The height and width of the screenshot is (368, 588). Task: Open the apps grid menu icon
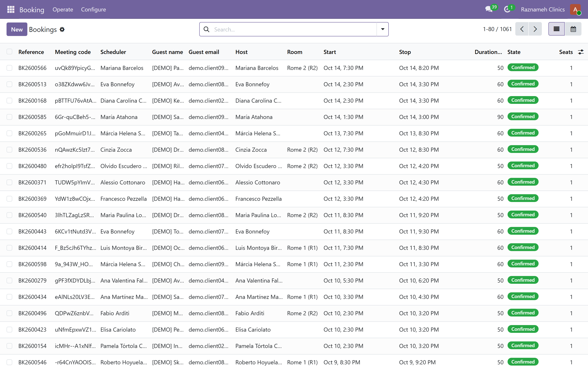[x=11, y=9]
